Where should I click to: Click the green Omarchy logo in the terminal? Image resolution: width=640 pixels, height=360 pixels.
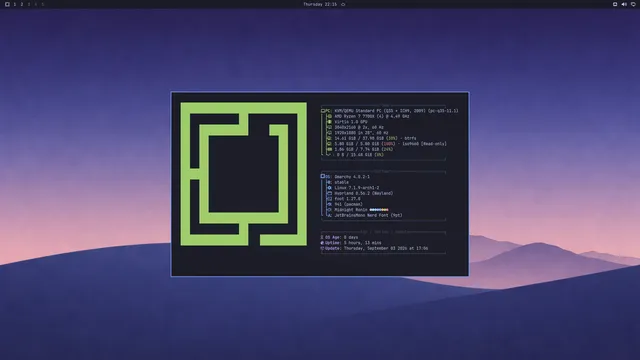click(244, 174)
